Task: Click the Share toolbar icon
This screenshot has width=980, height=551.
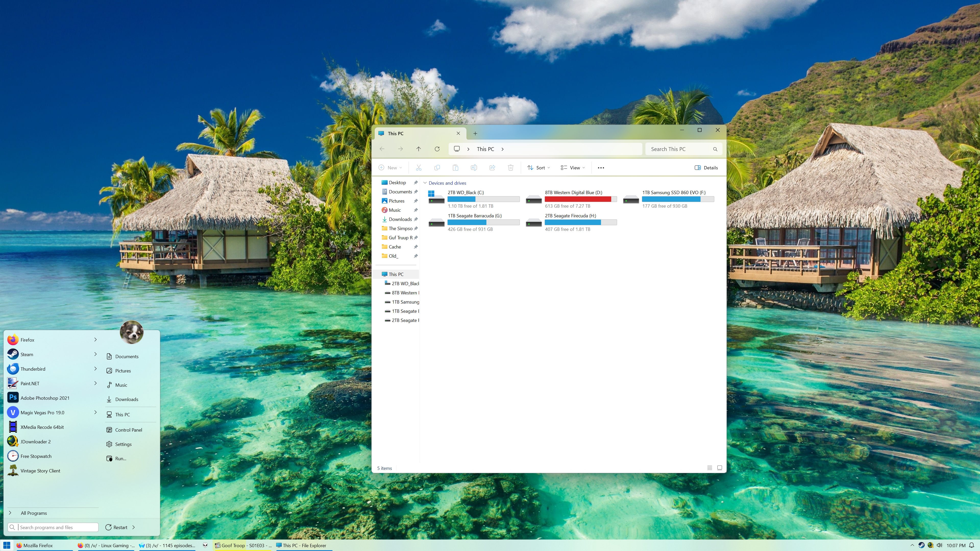Action: (492, 168)
